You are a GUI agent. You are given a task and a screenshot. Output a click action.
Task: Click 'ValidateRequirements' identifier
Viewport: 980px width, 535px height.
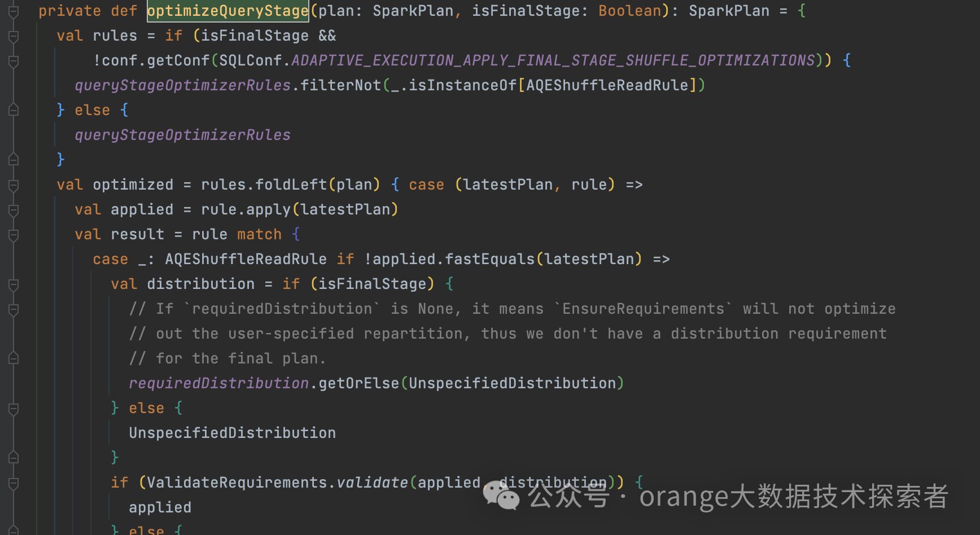point(237,483)
